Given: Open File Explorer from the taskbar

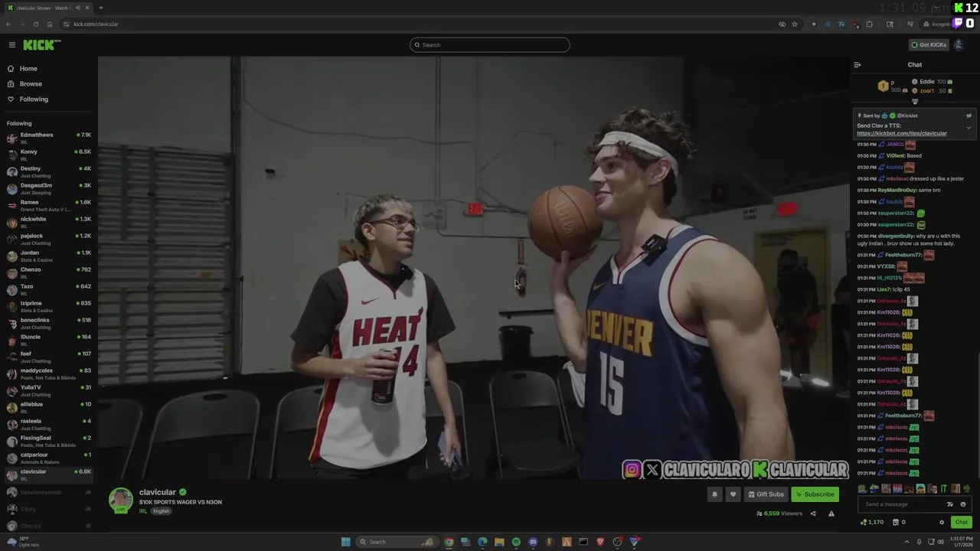Looking at the screenshot, I should point(499,542).
